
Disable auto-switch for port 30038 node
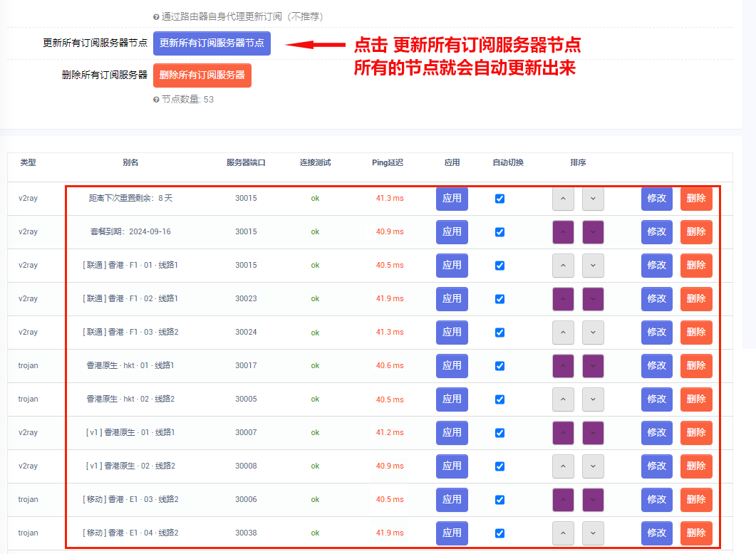pyautogui.click(x=499, y=533)
